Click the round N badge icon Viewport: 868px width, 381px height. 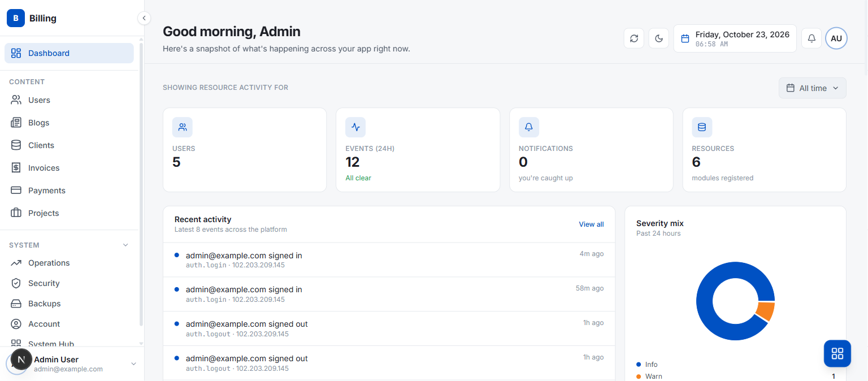[x=21, y=360]
